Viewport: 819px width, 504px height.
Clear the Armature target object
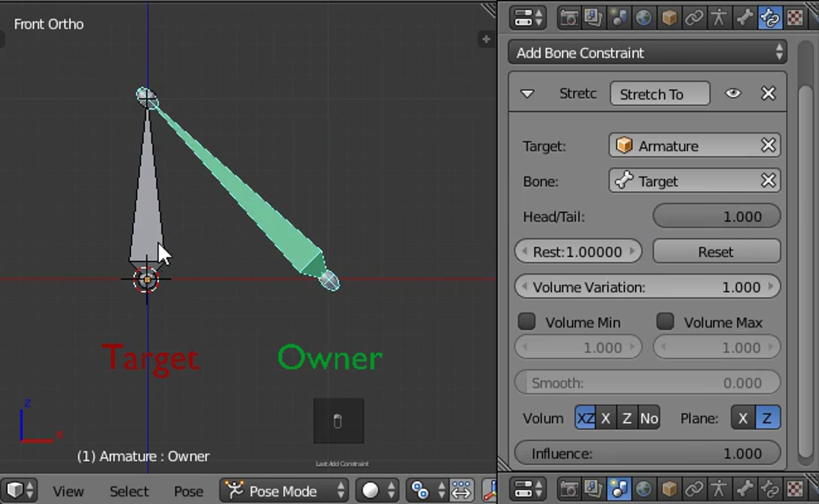coord(768,145)
